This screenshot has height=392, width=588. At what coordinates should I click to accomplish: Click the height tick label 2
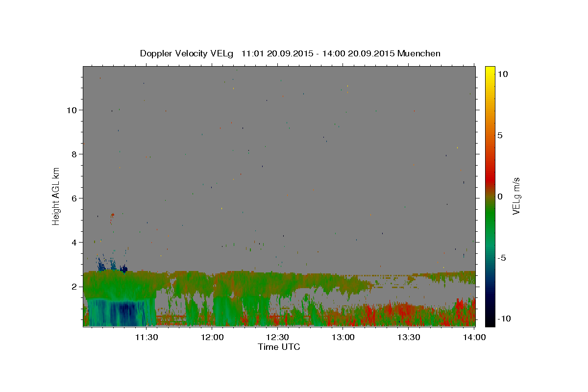(x=74, y=286)
